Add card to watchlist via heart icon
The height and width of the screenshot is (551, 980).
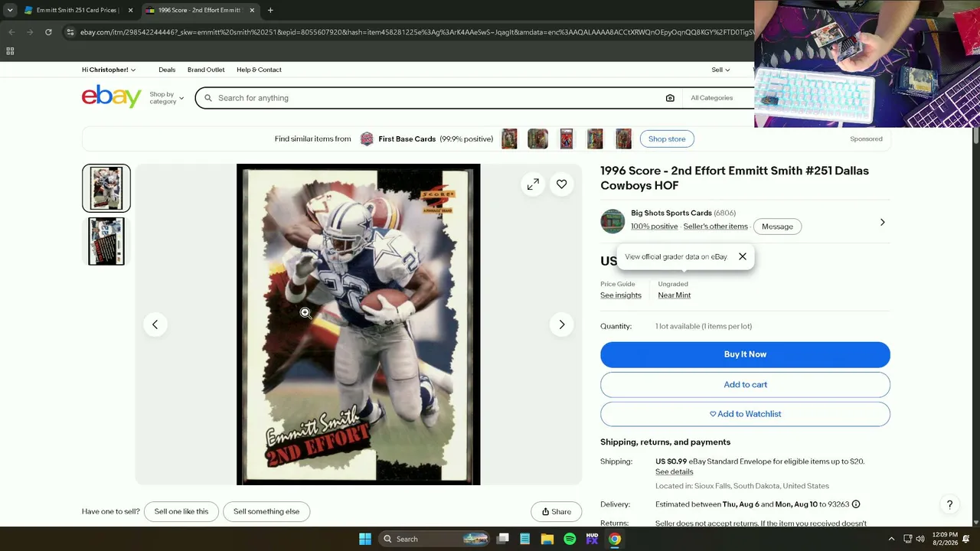pyautogui.click(x=562, y=184)
